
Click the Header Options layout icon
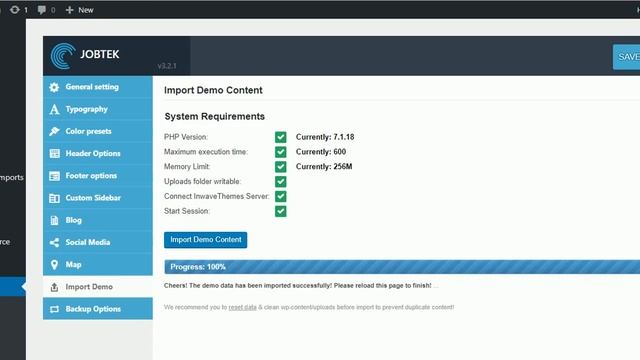click(x=54, y=153)
